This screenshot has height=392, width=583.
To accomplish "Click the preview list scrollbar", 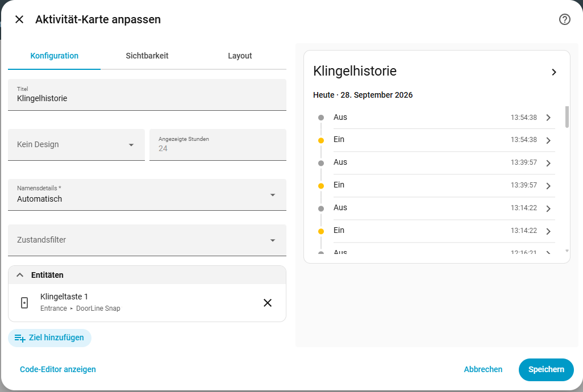I will pyautogui.click(x=567, y=117).
